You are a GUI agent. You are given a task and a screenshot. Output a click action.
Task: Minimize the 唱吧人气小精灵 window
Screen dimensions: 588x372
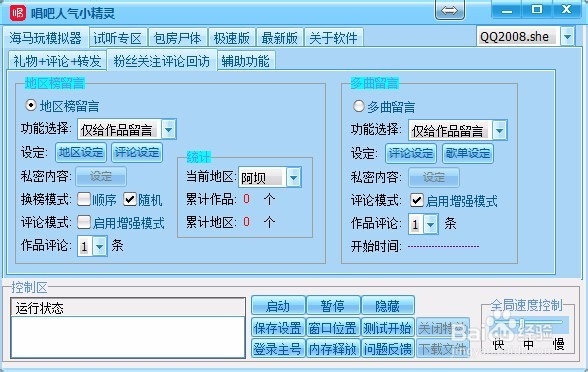point(506,10)
